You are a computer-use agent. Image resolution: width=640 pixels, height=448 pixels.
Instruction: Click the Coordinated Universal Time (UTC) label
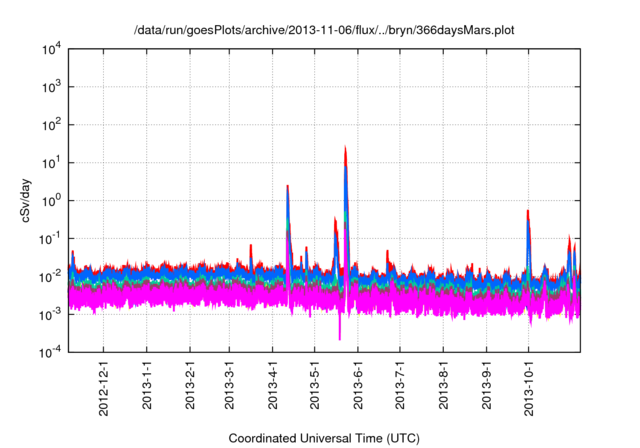[324, 438]
